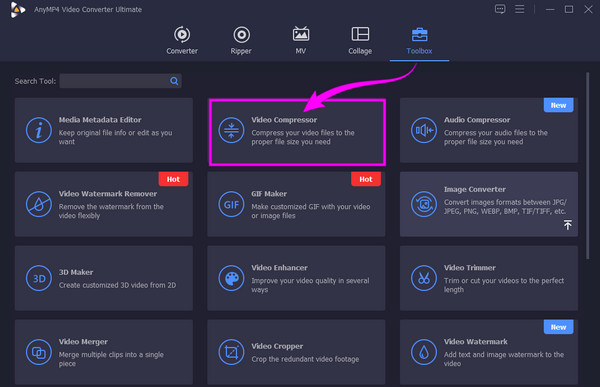Open the MV tab
The height and width of the screenshot is (387, 600).
[301, 41]
